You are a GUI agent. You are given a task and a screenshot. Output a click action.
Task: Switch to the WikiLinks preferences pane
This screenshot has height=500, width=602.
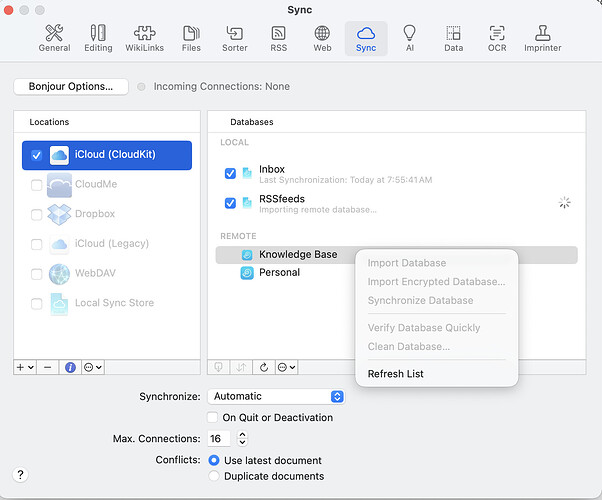(144, 38)
